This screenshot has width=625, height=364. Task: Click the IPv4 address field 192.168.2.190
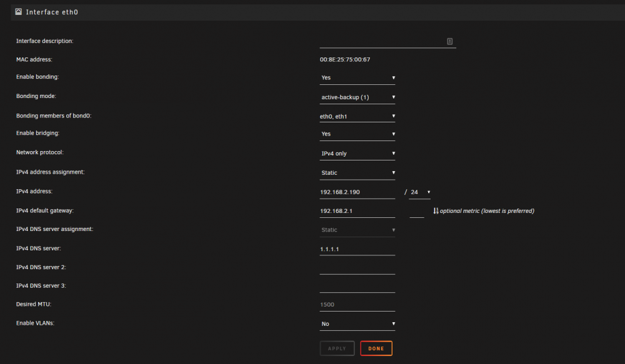[357, 192]
